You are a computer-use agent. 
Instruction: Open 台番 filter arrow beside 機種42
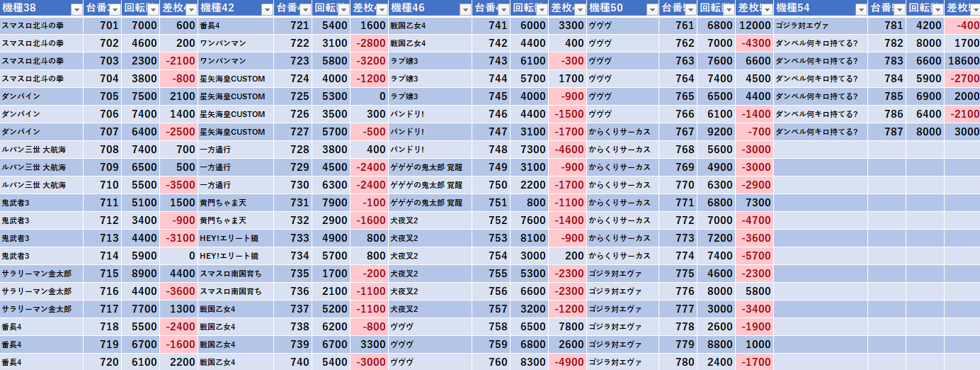(304, 9)
